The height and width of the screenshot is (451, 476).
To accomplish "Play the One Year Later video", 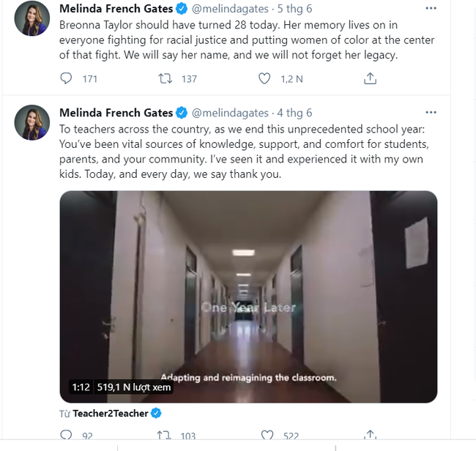I will coord(248,296).
